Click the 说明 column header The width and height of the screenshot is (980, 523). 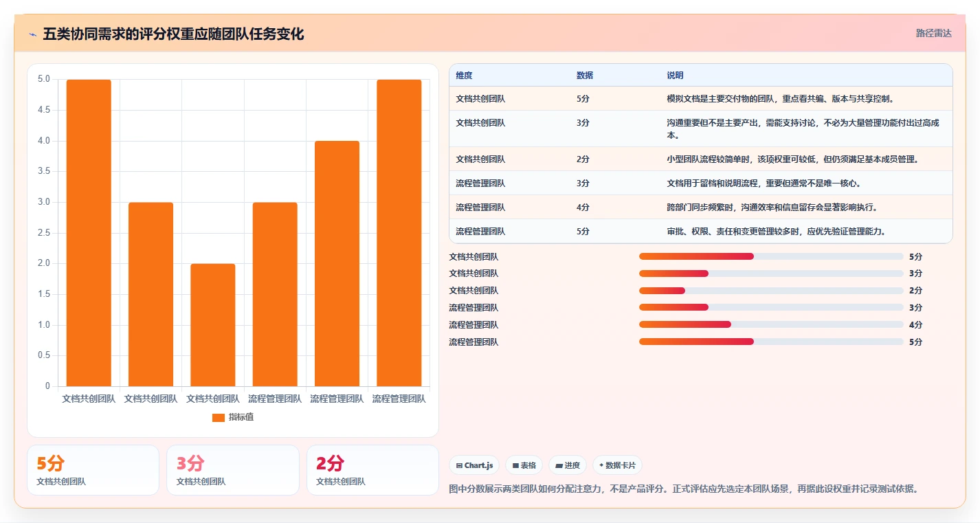point(675,76)
